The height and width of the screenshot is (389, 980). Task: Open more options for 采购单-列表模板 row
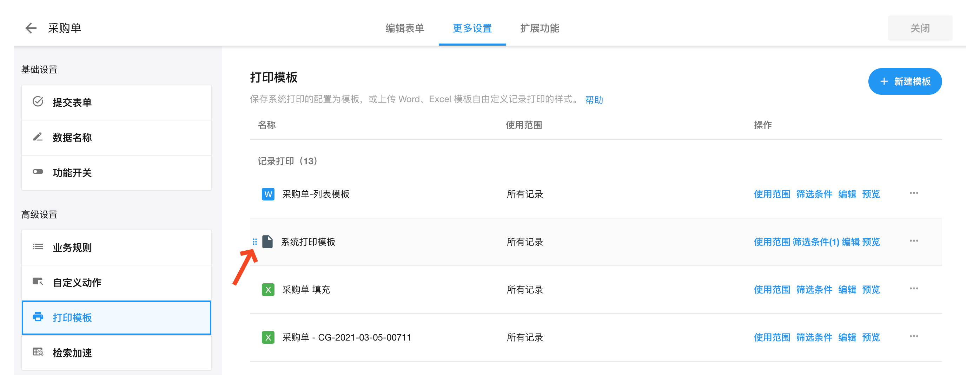pyautogui.click(x=914, y=193)
